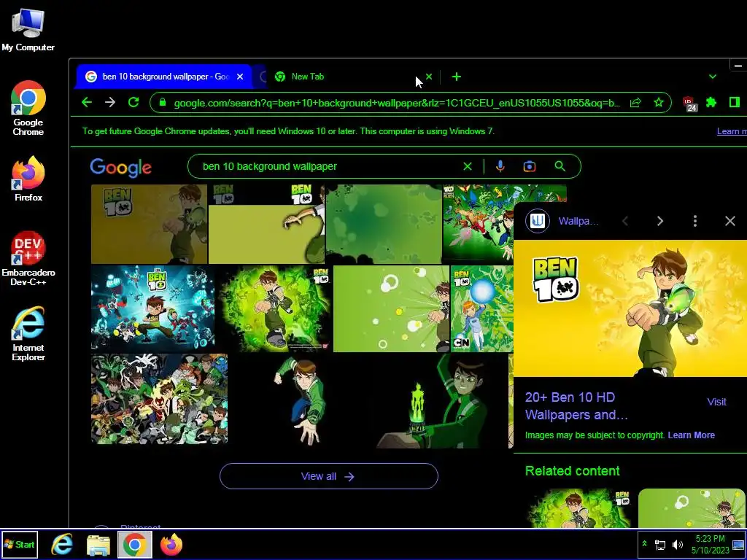Expand the tab search chevron
The image size is (747, 560).
click(x=712, y=77)
